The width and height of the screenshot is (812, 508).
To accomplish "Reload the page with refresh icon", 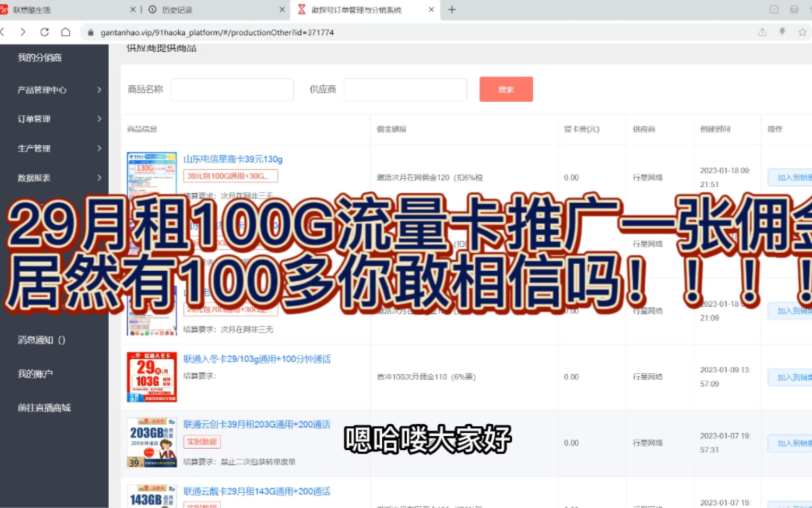I will pyautogui.click(x=45, y=32).
